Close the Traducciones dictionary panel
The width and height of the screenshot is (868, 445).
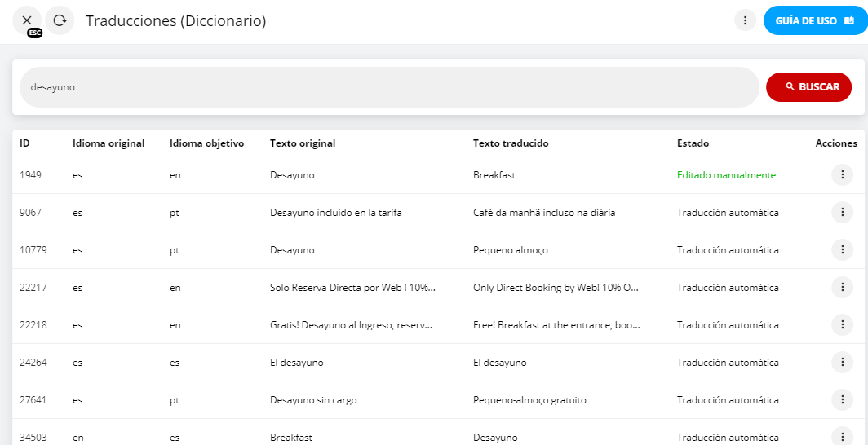(27, 20)
